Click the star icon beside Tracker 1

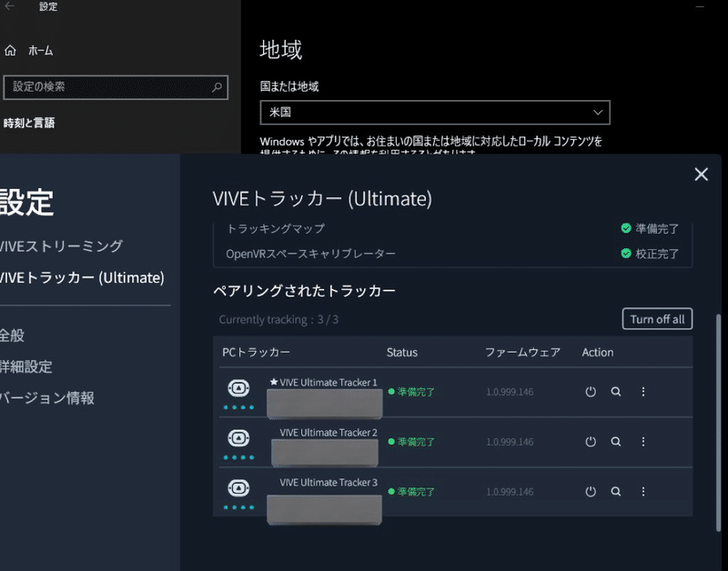point(274,382)
